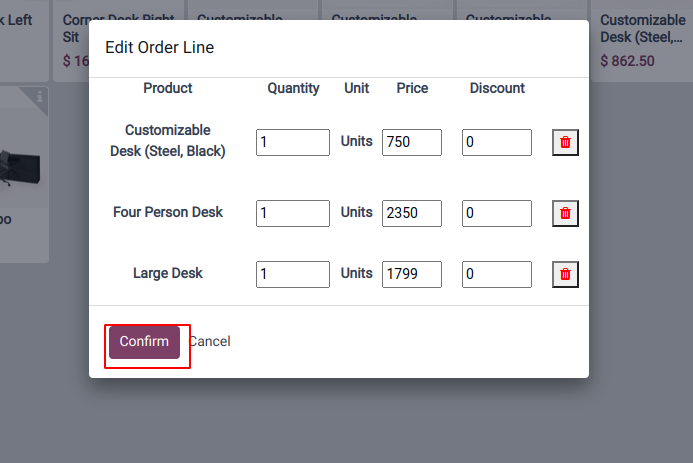Delete the Four Person Desk line
693x463 pixels.
click(x=565, y=213)
